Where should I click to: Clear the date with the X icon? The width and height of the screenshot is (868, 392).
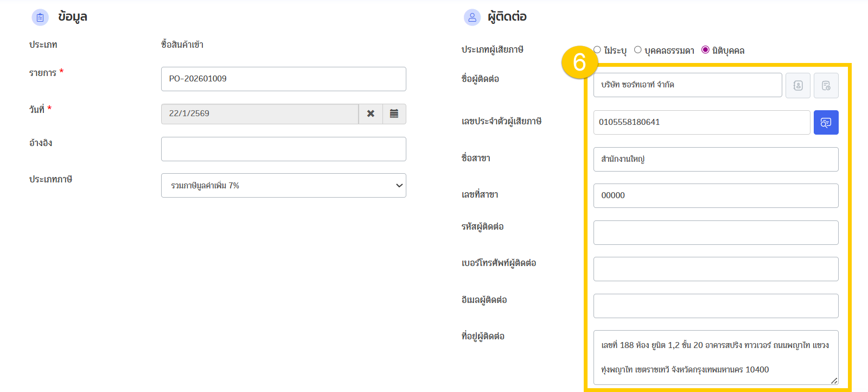tap(371, 114)
